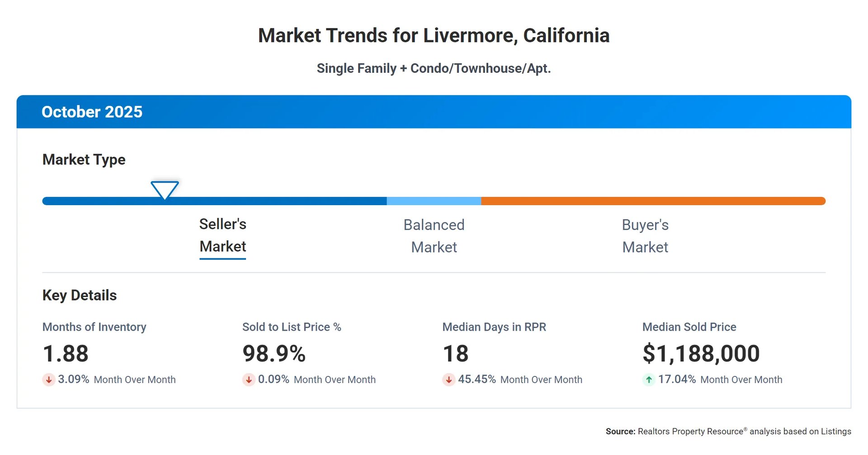Image resolution: width=868 pixels, height=455 pixels.
Task: Click the red down arrow under Months of Inventory
Action: (48, 380)
